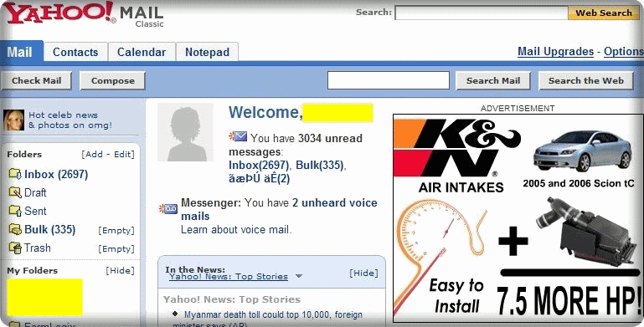The width and height of the screenshot is (644, 327).
Task: Focus the top web Search field
Action: (482, 13)
